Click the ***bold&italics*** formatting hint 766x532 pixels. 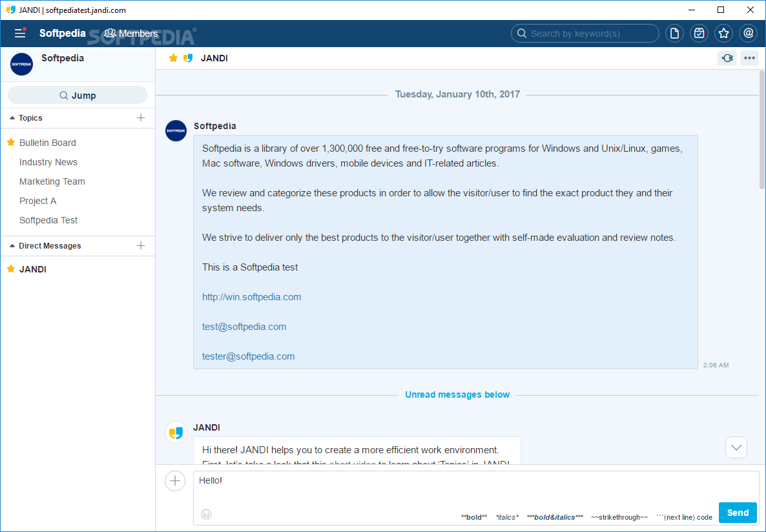[555, 517]
